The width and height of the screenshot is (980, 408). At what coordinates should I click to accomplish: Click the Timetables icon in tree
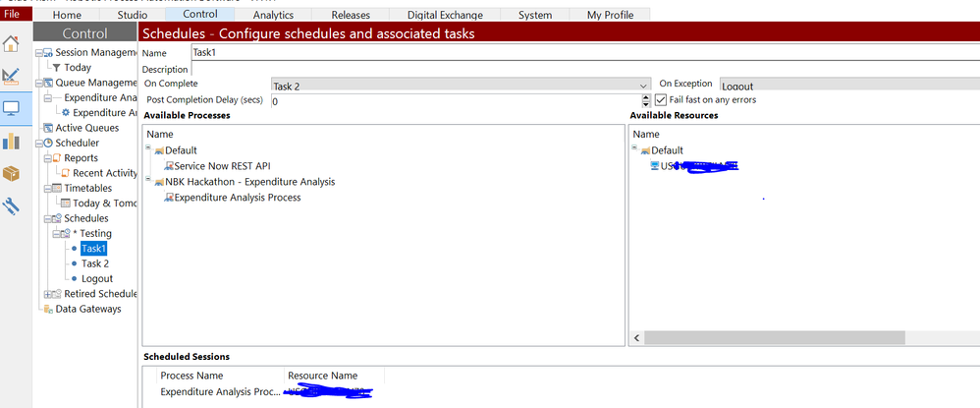(57, 189)
